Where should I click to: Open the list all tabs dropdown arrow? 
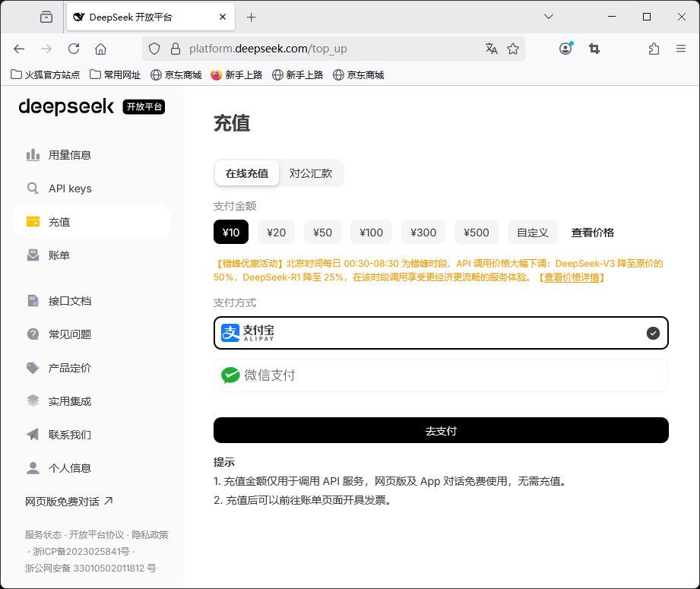pyautogui.click(x=549, y=17)
